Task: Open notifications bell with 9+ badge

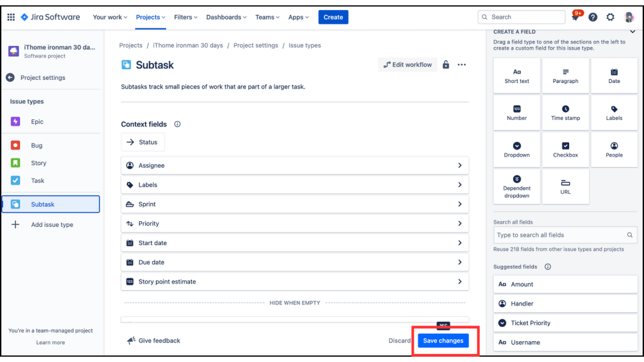Action: coord(575,17)
